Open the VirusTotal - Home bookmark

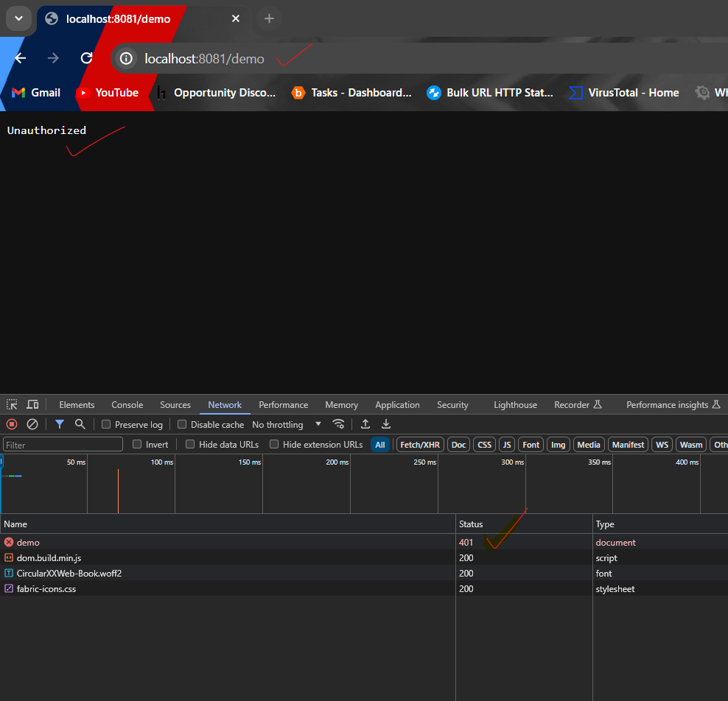pyautogui.click(x=623, y=93)
